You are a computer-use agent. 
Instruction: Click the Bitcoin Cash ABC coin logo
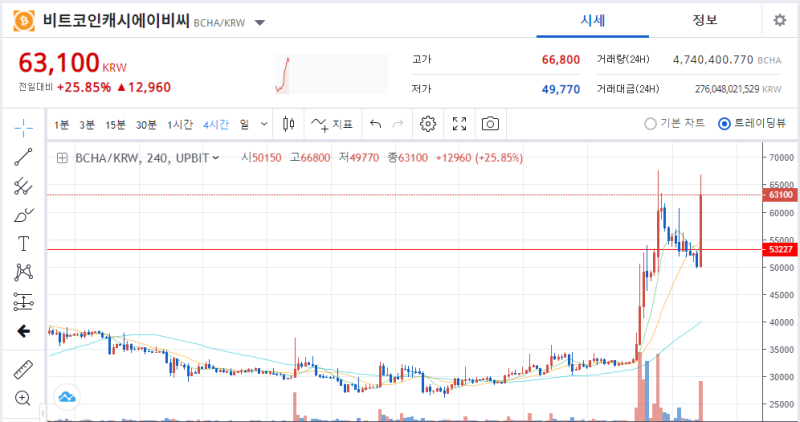coord(24,21)
